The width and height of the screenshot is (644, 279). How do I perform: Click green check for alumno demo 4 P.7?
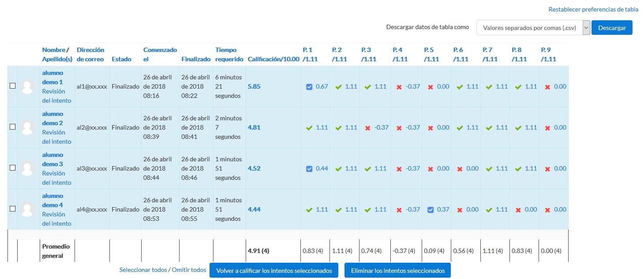point(489,210)
